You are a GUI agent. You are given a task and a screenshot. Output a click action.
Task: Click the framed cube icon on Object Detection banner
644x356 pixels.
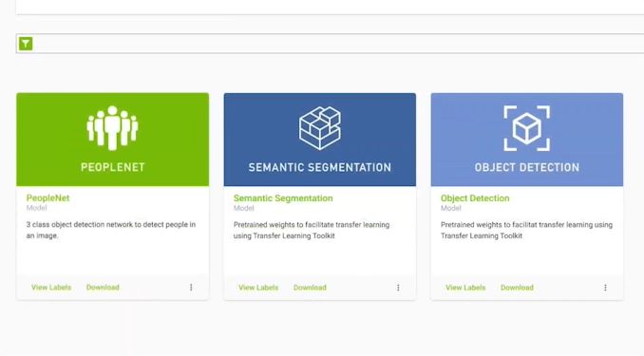(527, 128)
